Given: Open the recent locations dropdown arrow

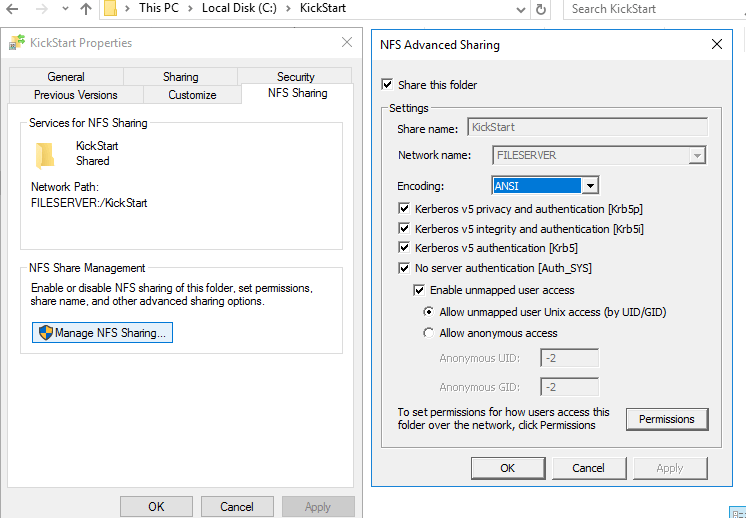Looking at the screenshot, I should [x=65, y=9].
